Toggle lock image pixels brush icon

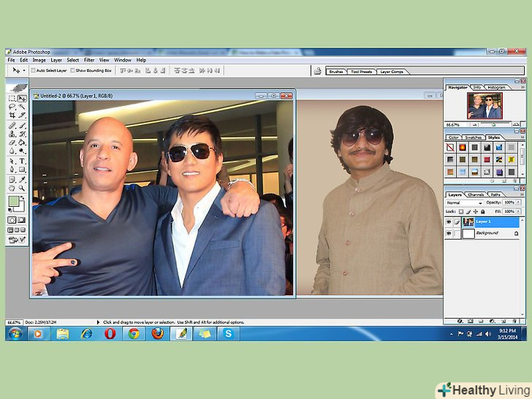pos(468,212)
